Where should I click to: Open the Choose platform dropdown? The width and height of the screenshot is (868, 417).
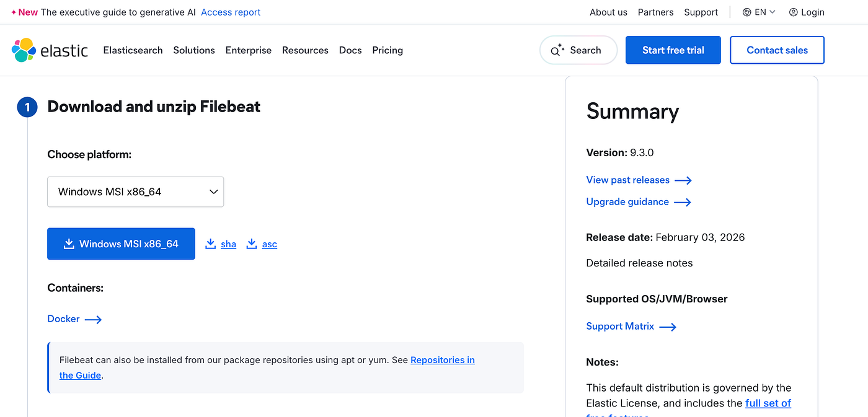(135, 192)
